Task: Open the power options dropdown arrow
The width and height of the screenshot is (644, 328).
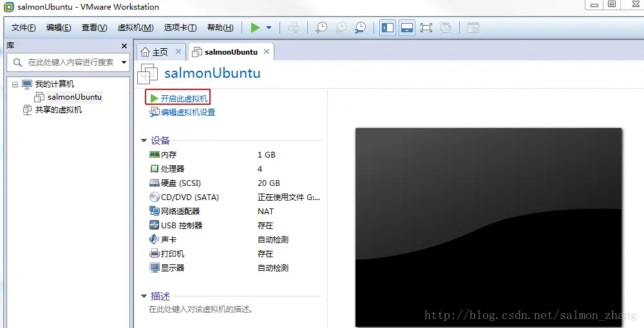Action: coord(269,28)
